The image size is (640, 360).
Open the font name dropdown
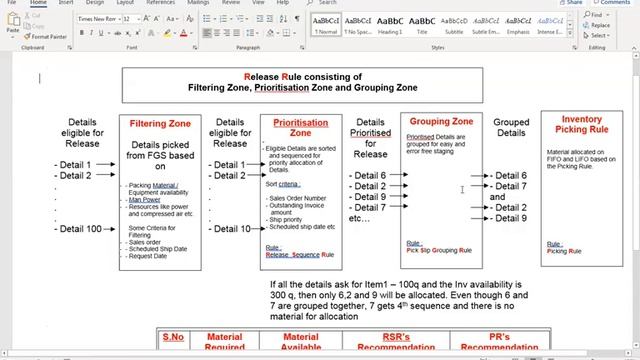119,19
